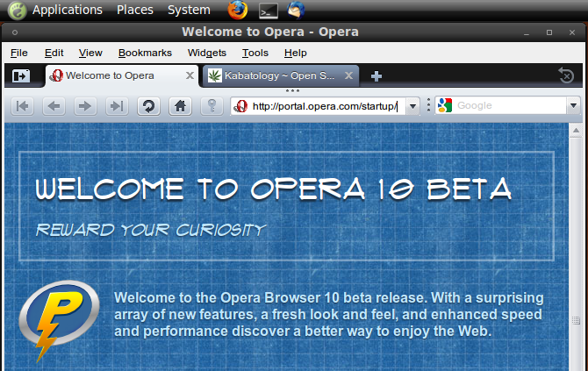
Task: Open the Help menu
Action: (296, 53)
